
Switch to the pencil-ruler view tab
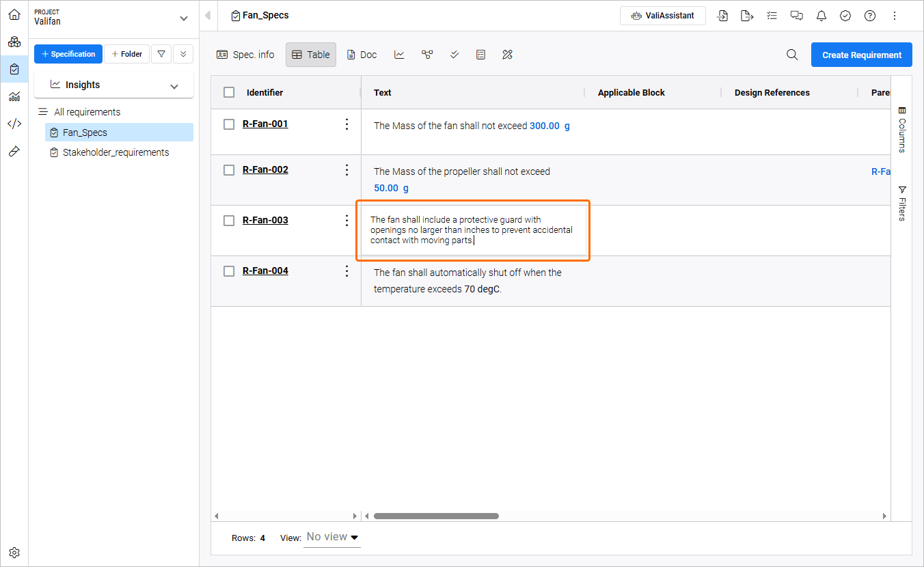[507, 55]
